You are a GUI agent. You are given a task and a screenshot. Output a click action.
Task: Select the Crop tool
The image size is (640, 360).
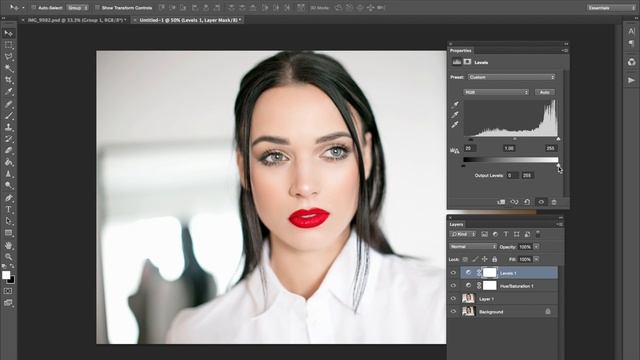coord(9,80)
